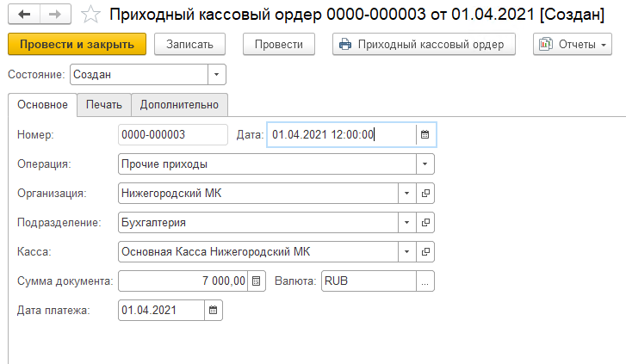626x364 pixels.
Task: Add document to favorites with star icon
Action: click(x=90, y=15)
